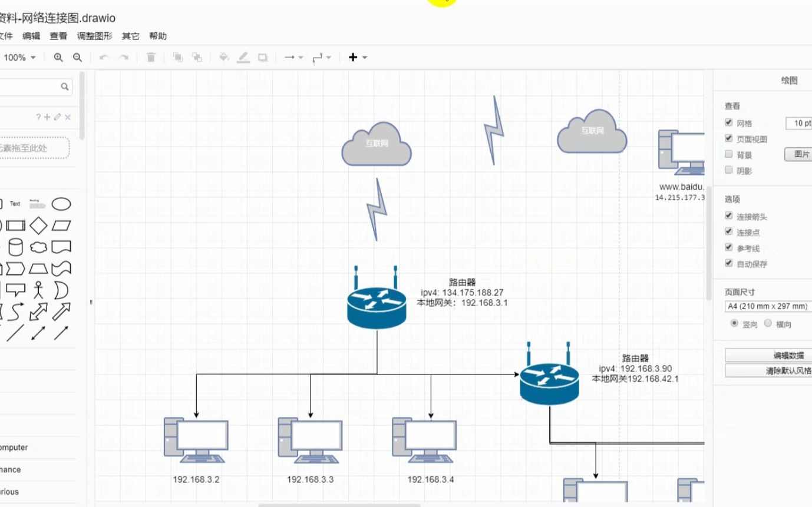Open the A4 page size dropdown
Viewport: 812px width, 507px height.
(x=768, y=306)
